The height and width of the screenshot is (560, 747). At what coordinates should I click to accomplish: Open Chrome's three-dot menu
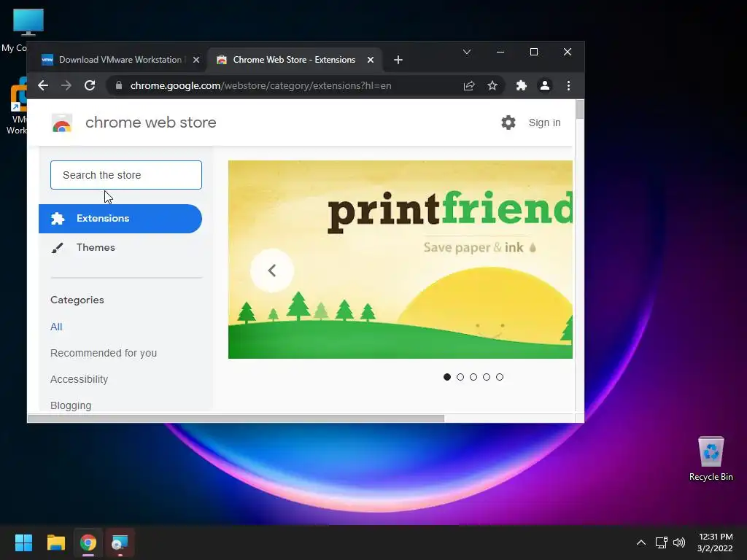click(568, 86)
